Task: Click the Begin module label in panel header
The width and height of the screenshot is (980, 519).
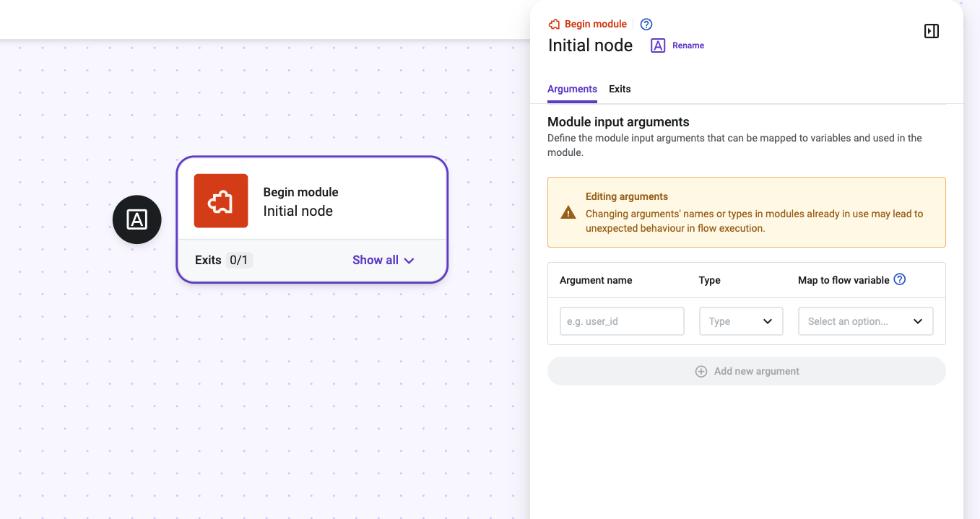Action: click(596, 25)
